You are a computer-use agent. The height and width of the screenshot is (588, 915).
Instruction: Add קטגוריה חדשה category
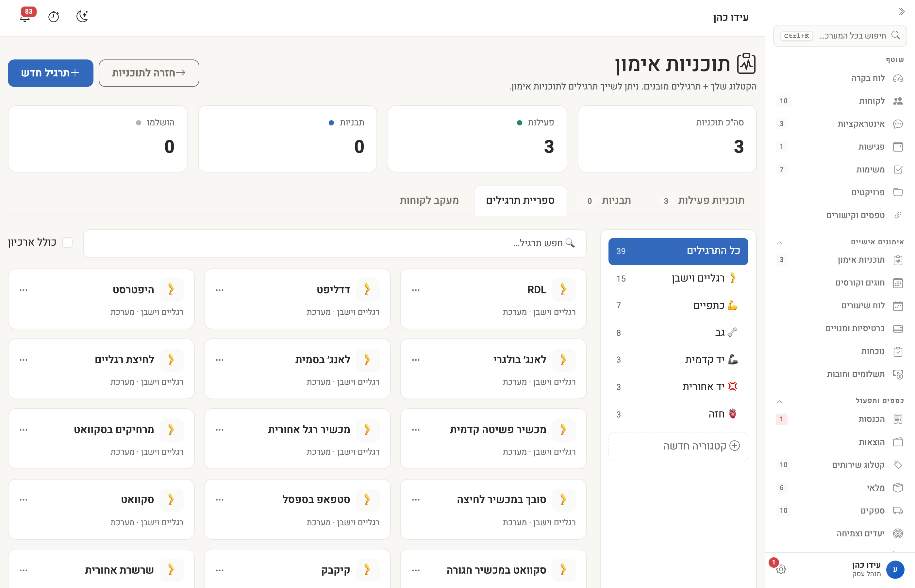point(678,446)
